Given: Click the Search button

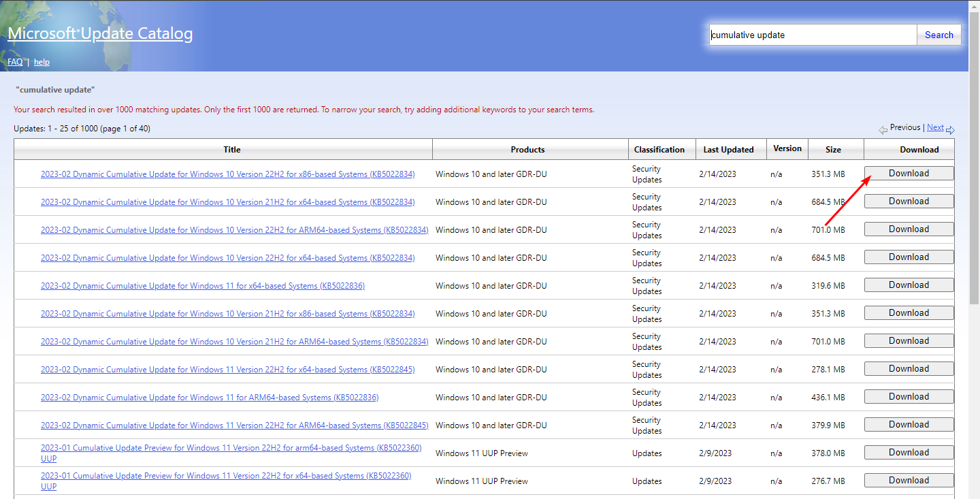Looking at the screenshot, I should click(938, 35).
